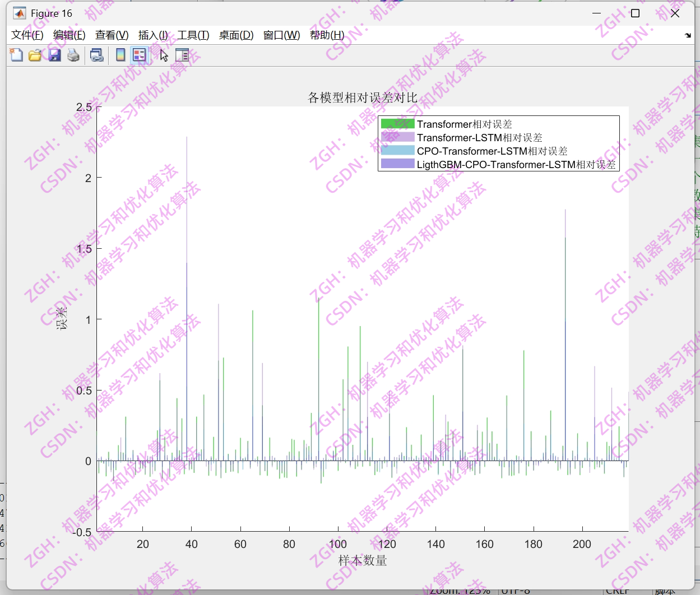Toggle the Insert Legend toolbar button
The width and height of the screenshot is (700, 595).
(139, 55)
